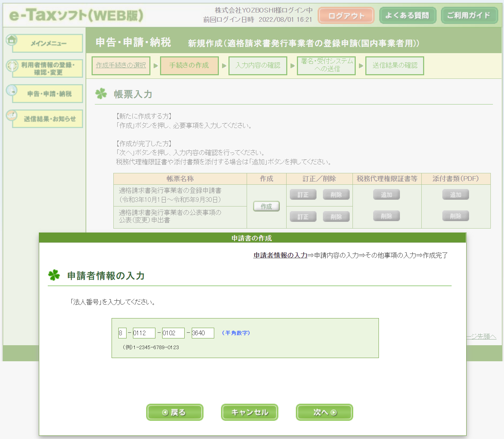This screenshot has width=504, height=439.
Task: Click the ページ先頭へ link
Action: coord(481,336)
